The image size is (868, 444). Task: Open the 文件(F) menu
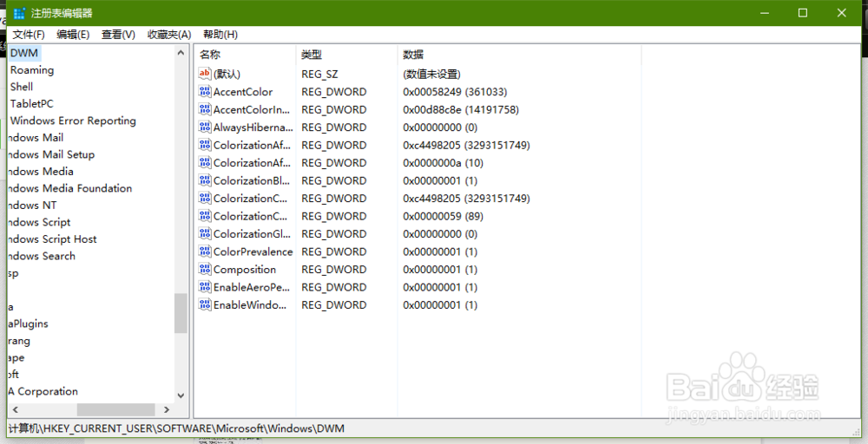(29, 35)
